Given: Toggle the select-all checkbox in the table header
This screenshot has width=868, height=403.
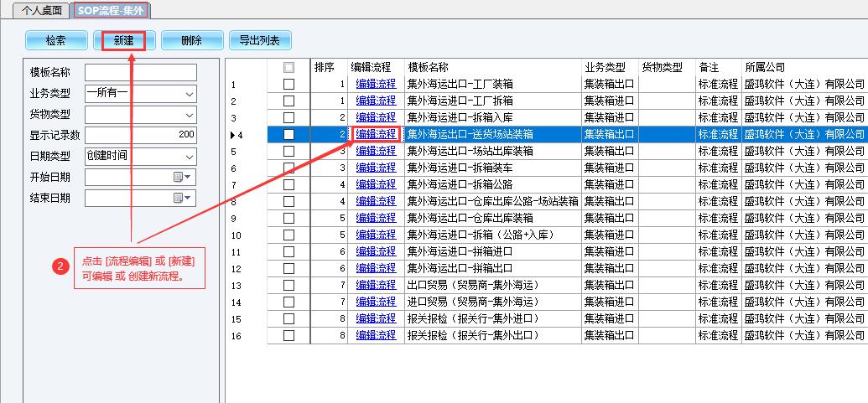Looking at the screenshot, I should [288, 67].
